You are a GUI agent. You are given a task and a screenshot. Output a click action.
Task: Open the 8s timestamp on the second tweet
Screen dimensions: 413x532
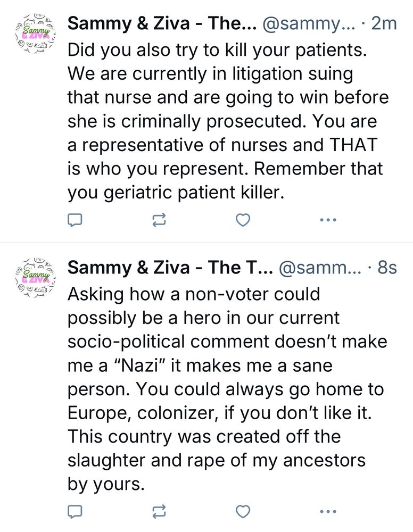[x=387, y=268]
